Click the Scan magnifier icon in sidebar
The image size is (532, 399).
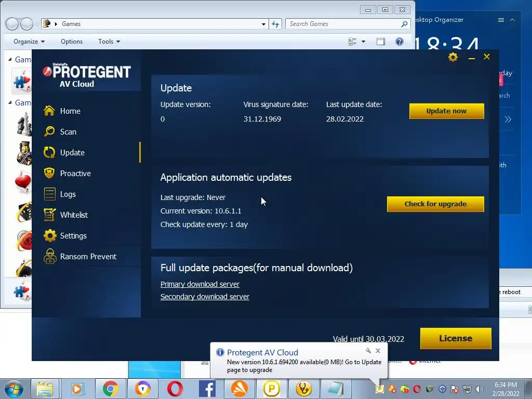point(49,131)
